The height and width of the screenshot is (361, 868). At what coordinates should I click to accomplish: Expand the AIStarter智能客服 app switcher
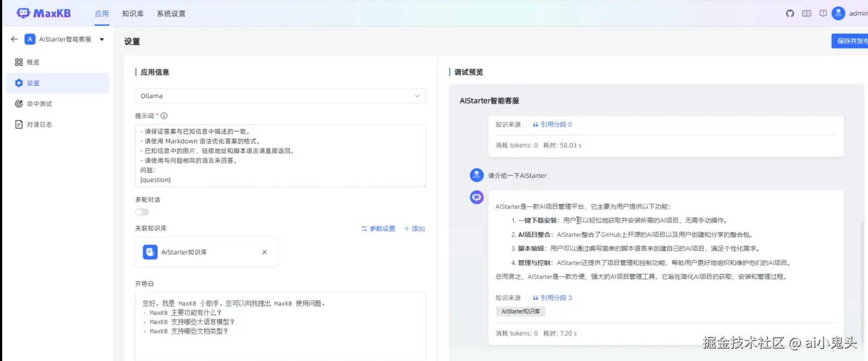[x=102, y=39]
